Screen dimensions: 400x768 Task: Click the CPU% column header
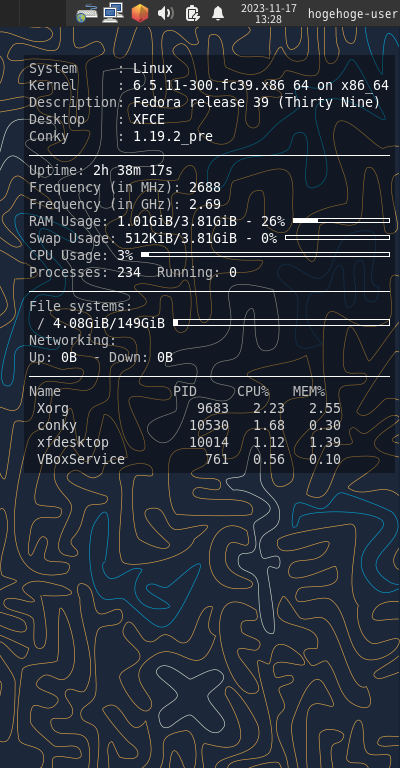tap(253, 392)
